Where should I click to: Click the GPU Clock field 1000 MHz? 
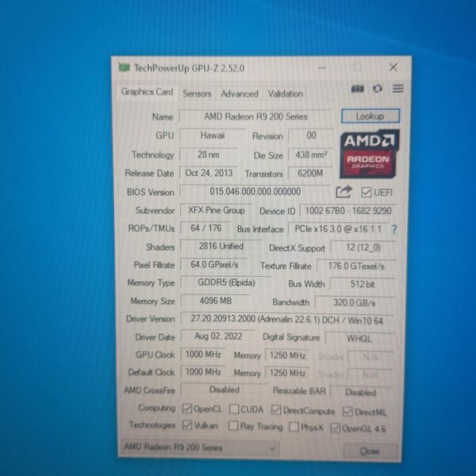tap(203, 355)
